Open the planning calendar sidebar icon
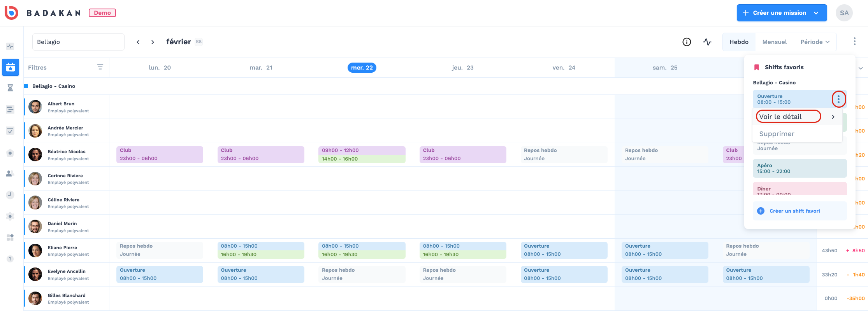The image size is (868, 311). click(11, 67)
